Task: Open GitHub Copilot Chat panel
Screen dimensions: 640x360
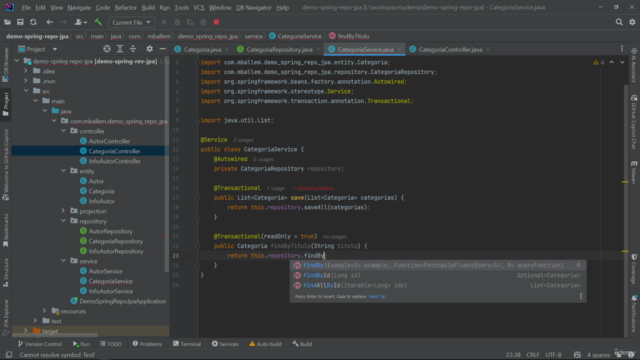Action: [x=634, y=122]
